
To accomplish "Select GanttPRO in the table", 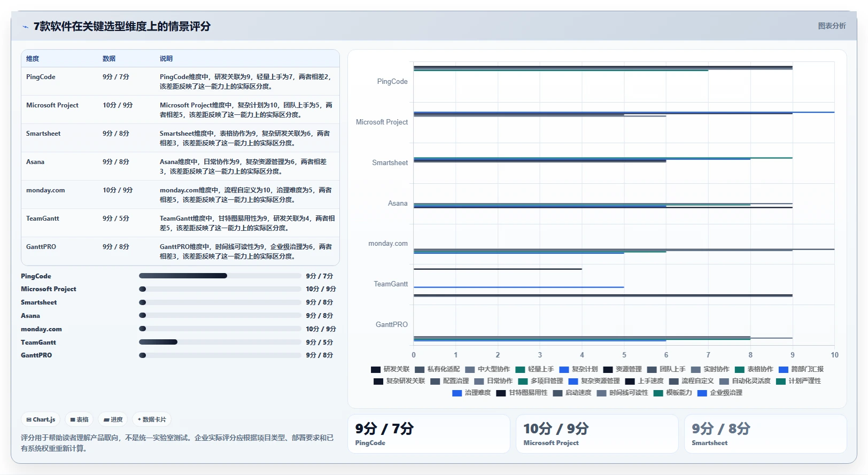I will 41,247.
